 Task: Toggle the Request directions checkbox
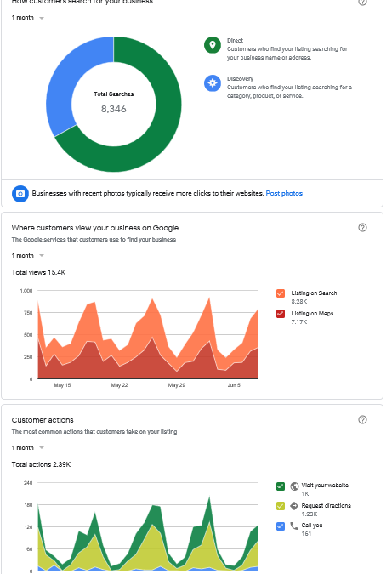tap(281, 506)
